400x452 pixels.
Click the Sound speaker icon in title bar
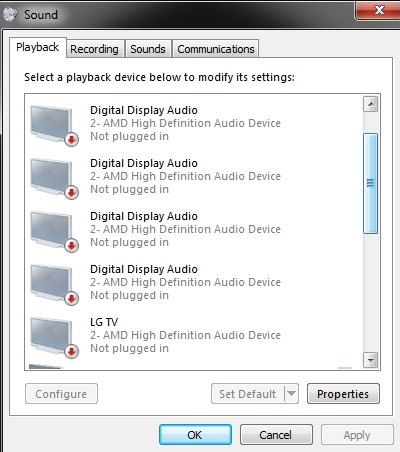tap(10, 14)
